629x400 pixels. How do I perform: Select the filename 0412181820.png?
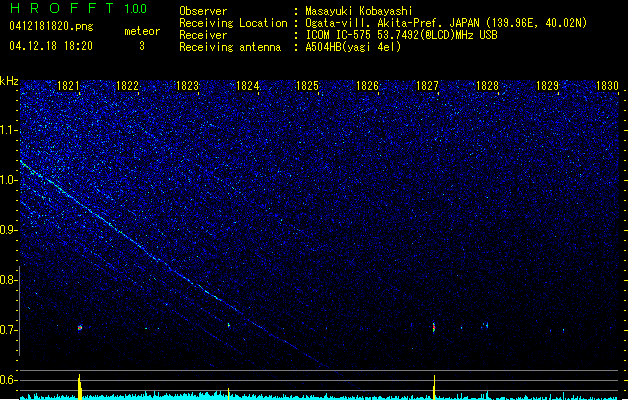point(51,27)
